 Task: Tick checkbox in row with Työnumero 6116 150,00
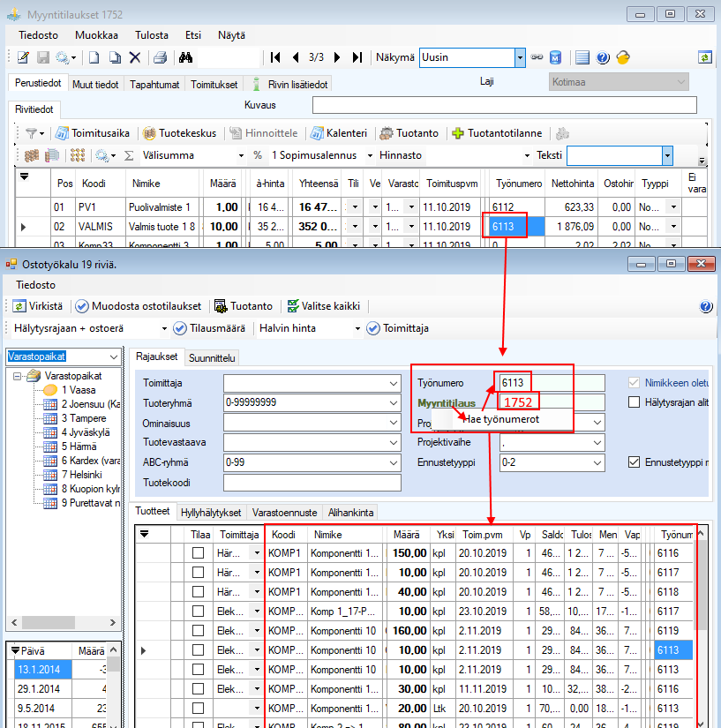[x=199, y=553]
